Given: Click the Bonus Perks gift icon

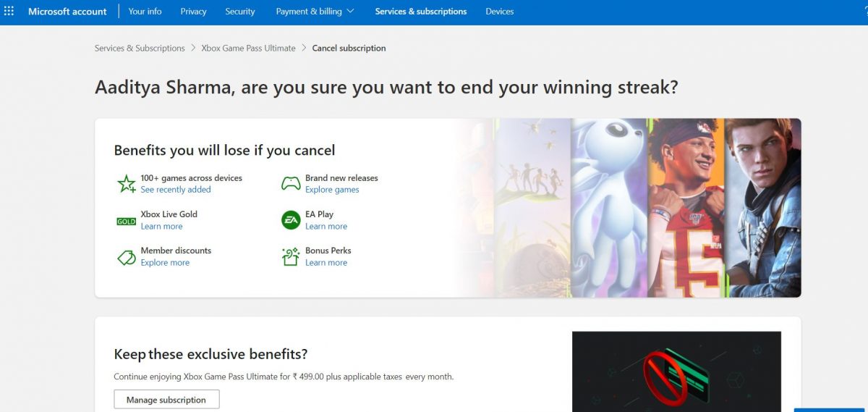Looking at the screenshot, I should pyautogui.click(x=291, y=256).
